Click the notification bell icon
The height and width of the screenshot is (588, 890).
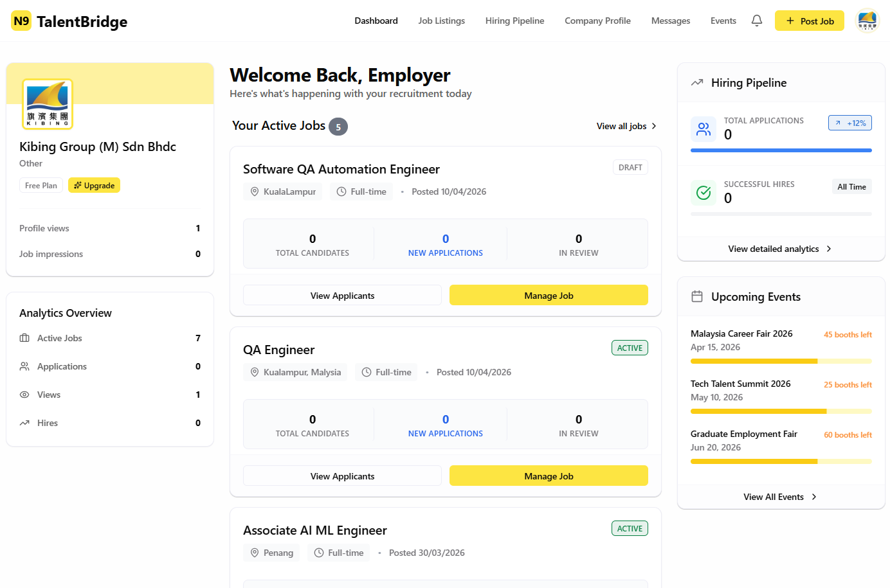tap(757, 21)
